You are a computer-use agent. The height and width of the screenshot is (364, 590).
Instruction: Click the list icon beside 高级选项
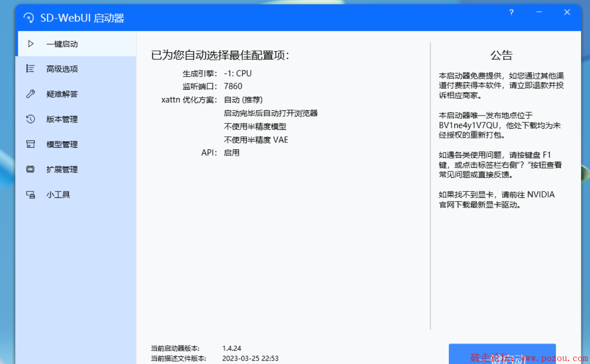[x=31, y=69]
